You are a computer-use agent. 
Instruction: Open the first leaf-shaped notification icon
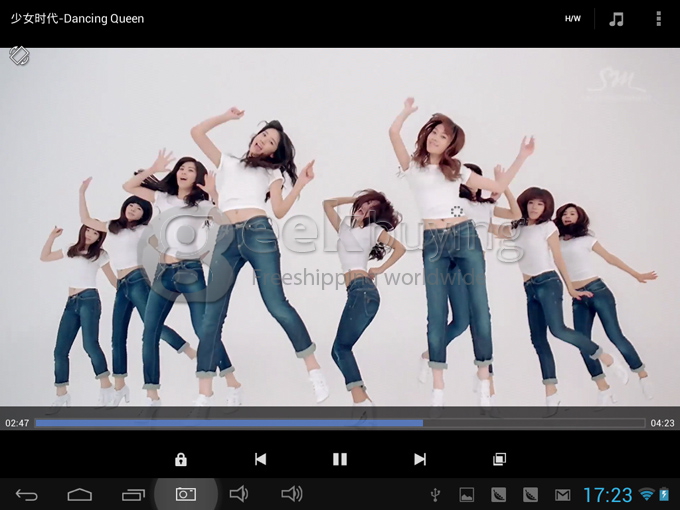click(499, 494)
